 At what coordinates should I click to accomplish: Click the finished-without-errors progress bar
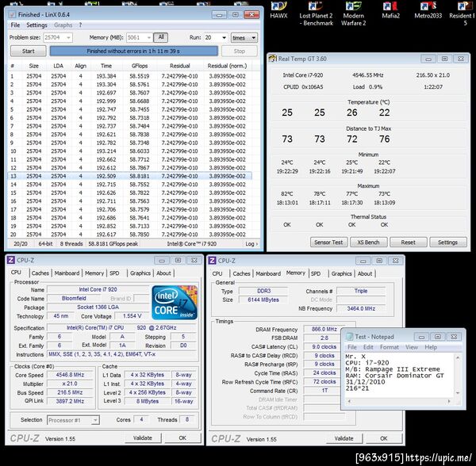click(x=133, y=51)
